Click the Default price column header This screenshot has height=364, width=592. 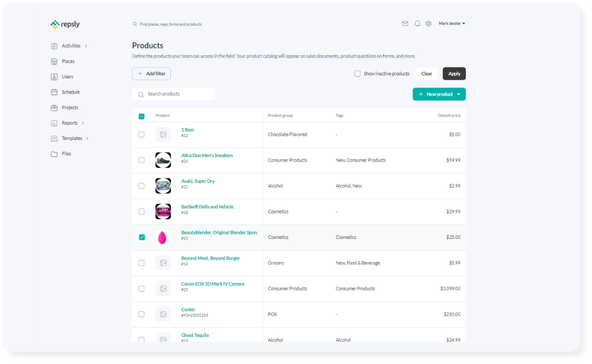[449, 116]
